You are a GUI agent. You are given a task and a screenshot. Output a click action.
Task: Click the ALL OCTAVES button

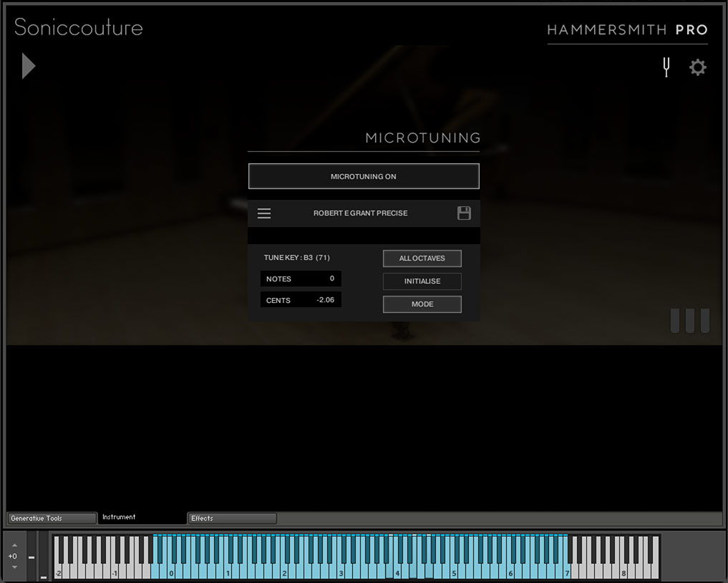click(x=422, y=259)
